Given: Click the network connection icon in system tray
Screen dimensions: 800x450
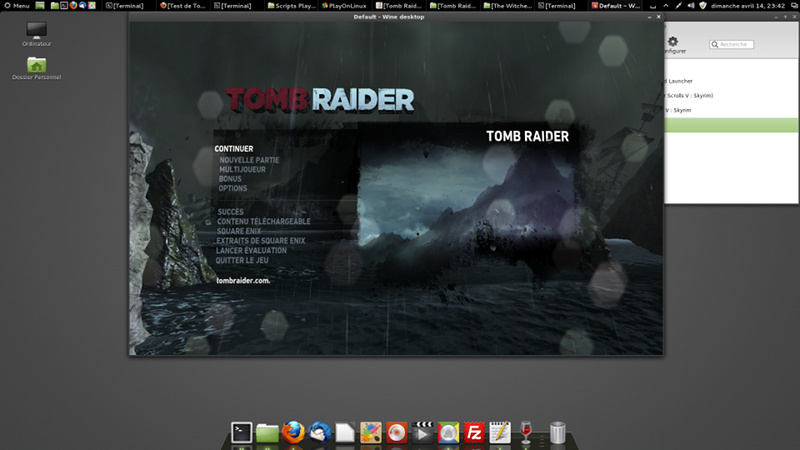Looking at the screenshot, I should point(678,6).
